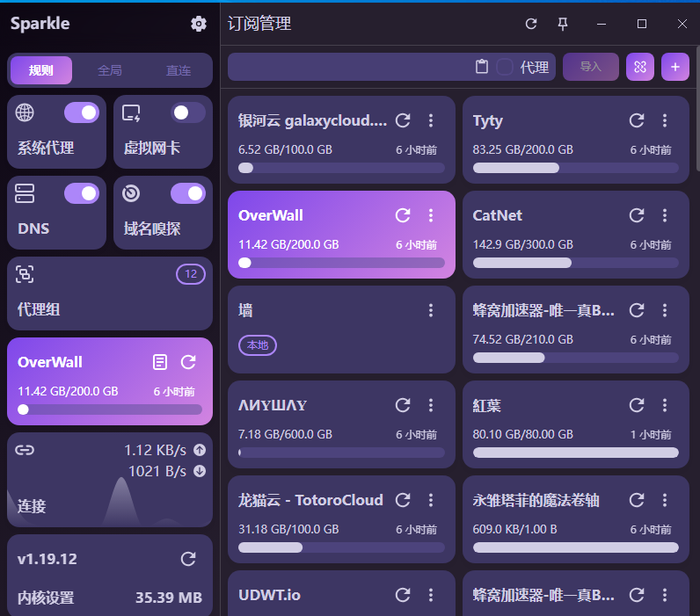This screenshot has width=700, height=616.
Task: Refresh all subscriptions from title bar
Action: 531,24
